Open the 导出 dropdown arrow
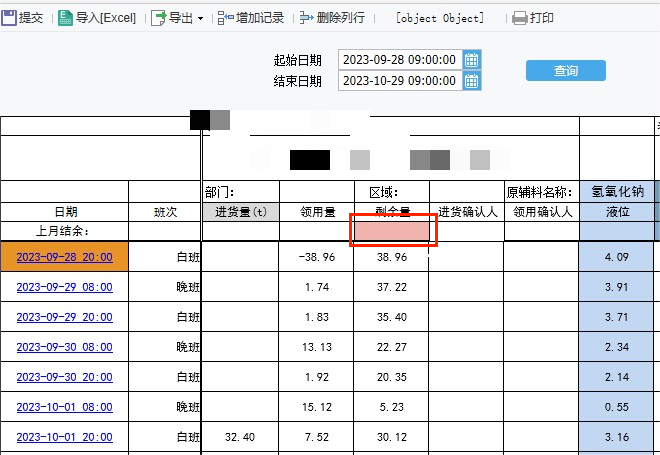This screenshot has height=455, width=660. [200, 19]
